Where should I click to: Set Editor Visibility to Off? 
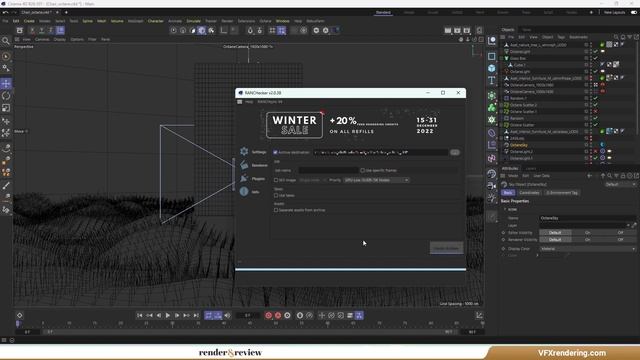point(620,233)
